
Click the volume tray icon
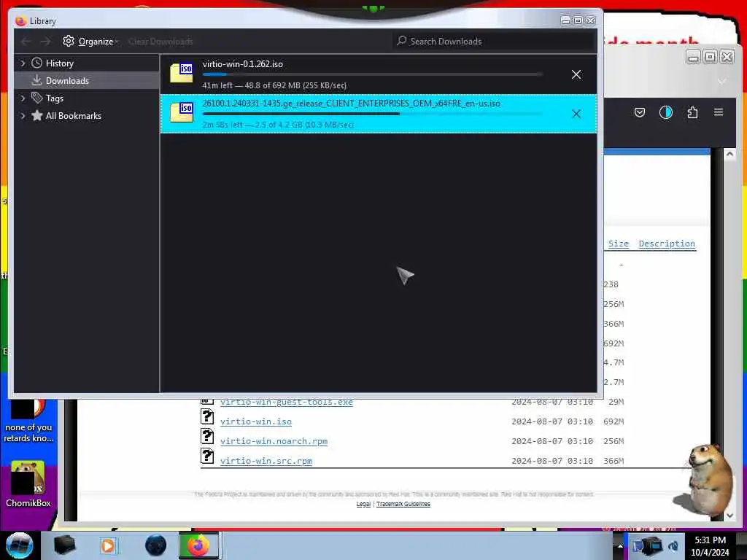click(673, 547)
